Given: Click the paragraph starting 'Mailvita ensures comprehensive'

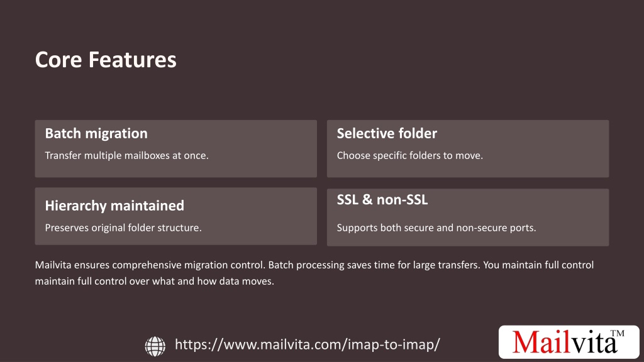Looking at the screenshot, I should 314,273.
